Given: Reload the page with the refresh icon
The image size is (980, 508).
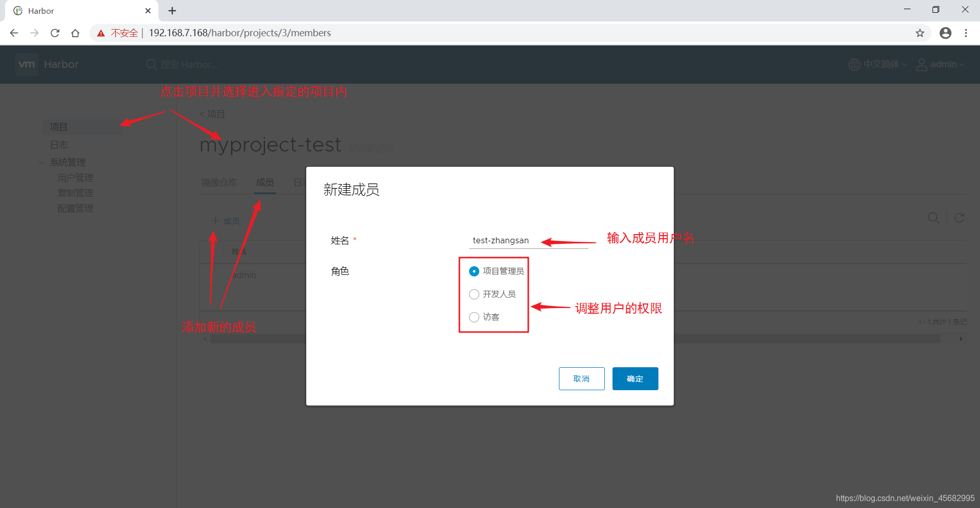Looking at the screenshot, I should coord(55,33).
